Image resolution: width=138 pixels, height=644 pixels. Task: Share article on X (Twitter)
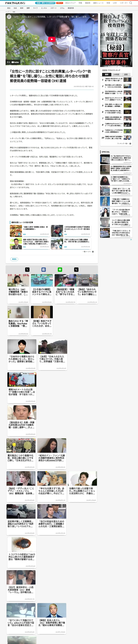pos(27,270)
